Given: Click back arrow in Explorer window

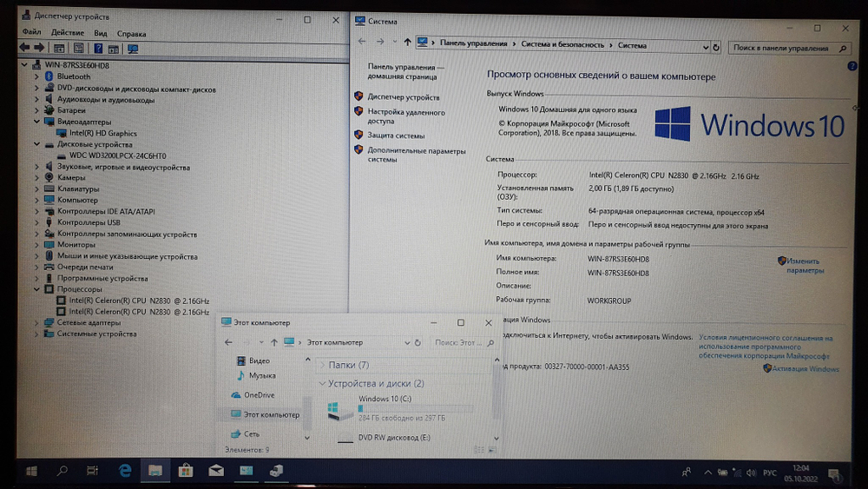Looking at the screenshot, I should click(x=228, y=342).
